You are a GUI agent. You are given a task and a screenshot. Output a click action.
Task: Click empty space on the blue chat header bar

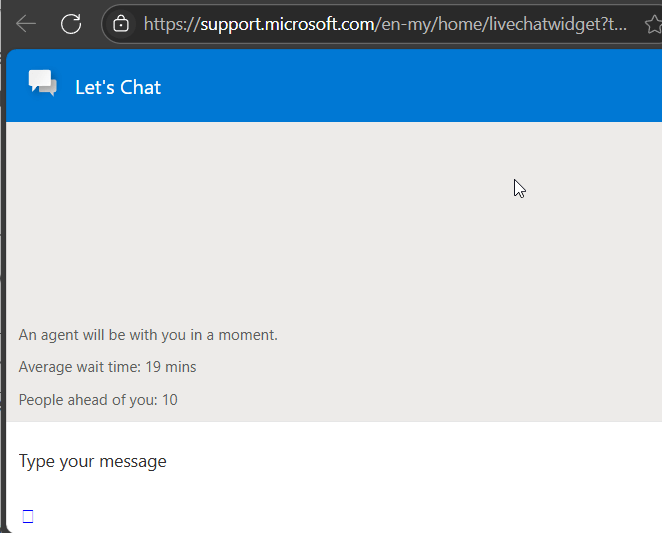coord(400,86)
